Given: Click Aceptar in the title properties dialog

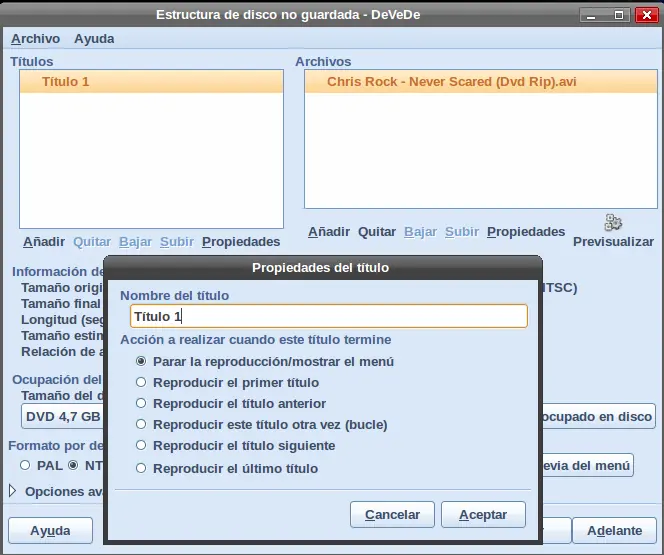Looking at the screenshot, I should pyautogui.click(x=483, y=514).
